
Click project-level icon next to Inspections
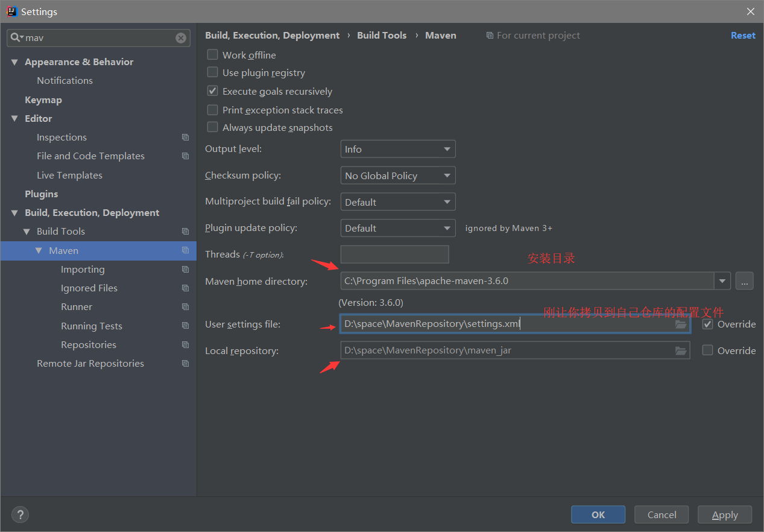click(x=185, y=138)
